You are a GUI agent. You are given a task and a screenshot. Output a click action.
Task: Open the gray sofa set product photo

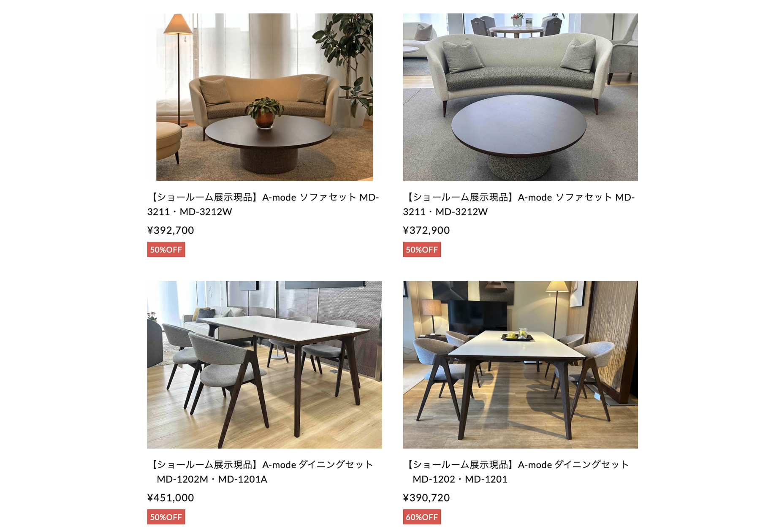520,97
